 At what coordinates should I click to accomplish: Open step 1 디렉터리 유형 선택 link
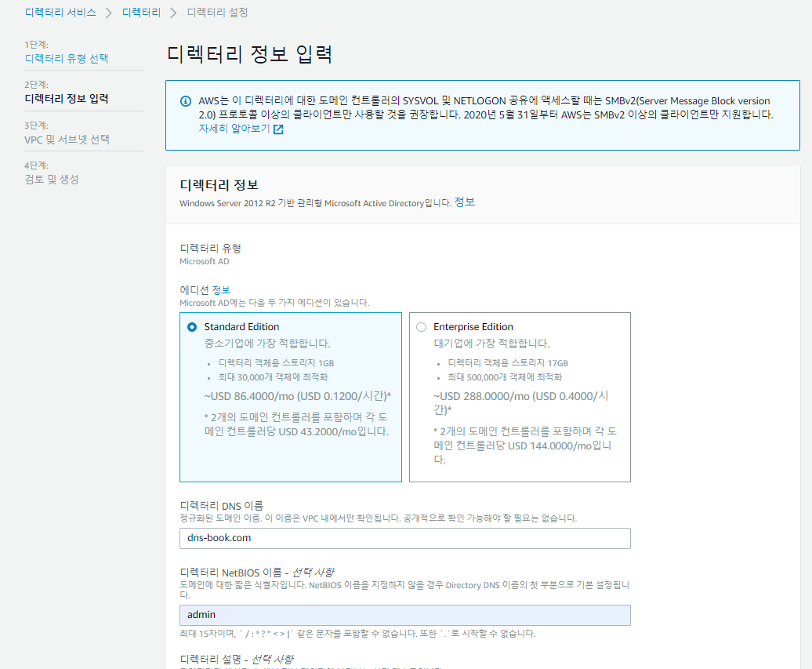click(x=67, y=59)
